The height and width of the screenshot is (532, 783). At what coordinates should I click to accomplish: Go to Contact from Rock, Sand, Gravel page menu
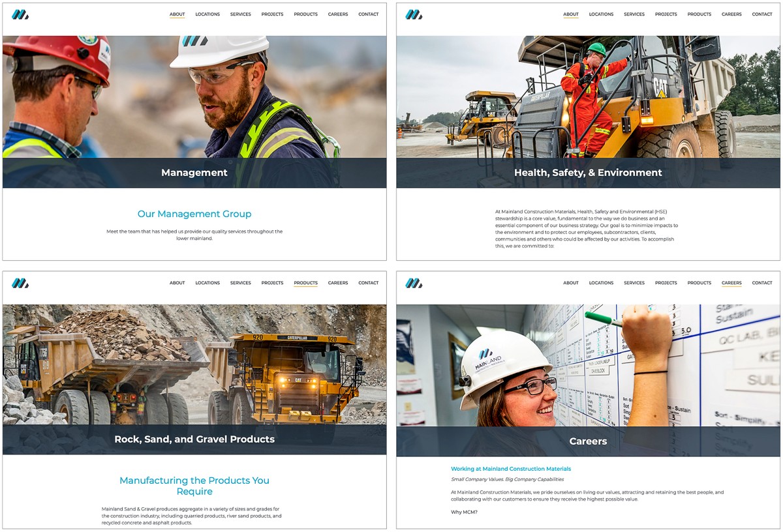click(x=369, y=283)
